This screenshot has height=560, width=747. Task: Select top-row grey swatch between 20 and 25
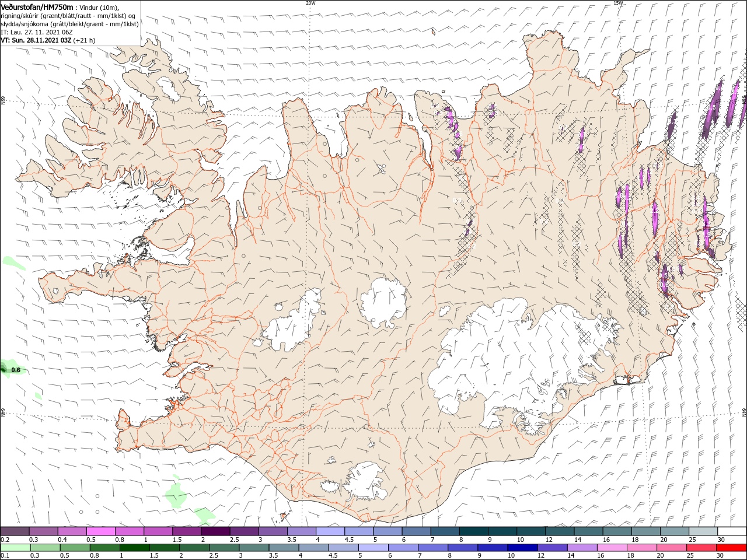(x=675, y=531)
